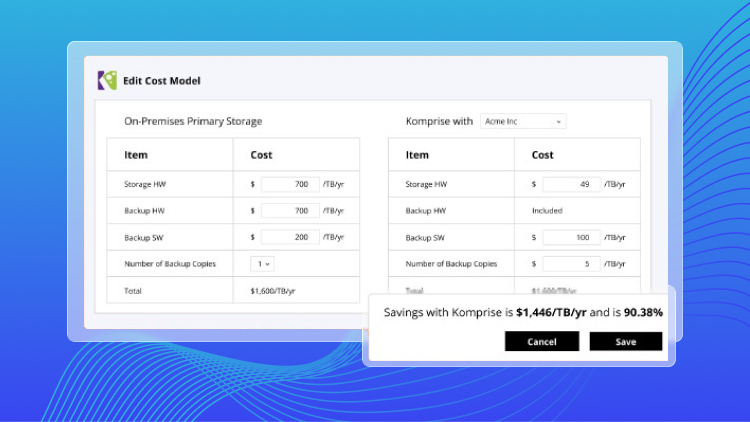Click Item column header in on-premises table
The image size is (750, 422).
click(x=136, y=155)
